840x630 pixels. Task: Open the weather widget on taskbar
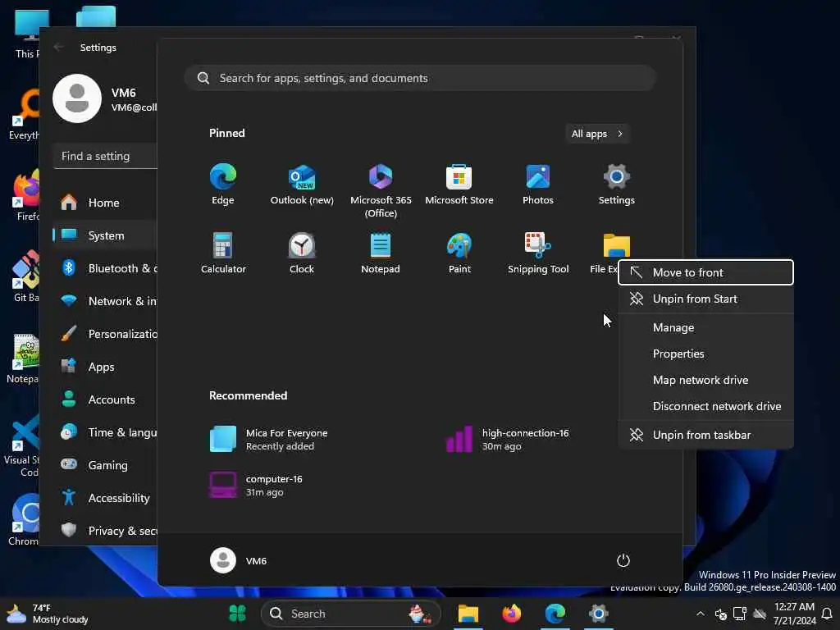(x=47, y=614)
